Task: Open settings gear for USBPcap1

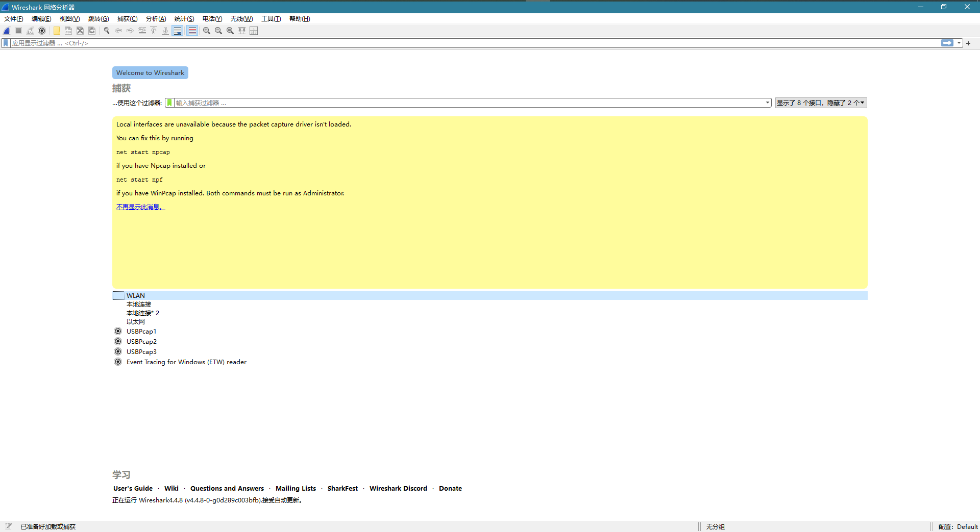Action: tap(118, 332)
